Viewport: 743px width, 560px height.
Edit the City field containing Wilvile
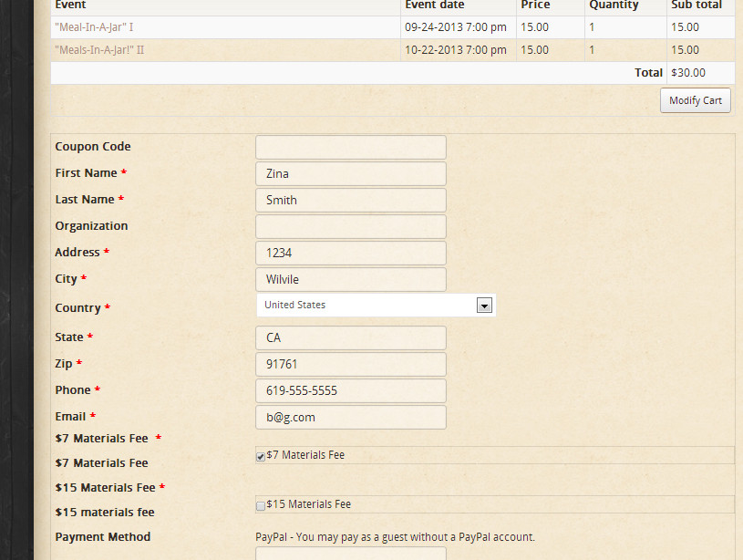coord(351,280)
